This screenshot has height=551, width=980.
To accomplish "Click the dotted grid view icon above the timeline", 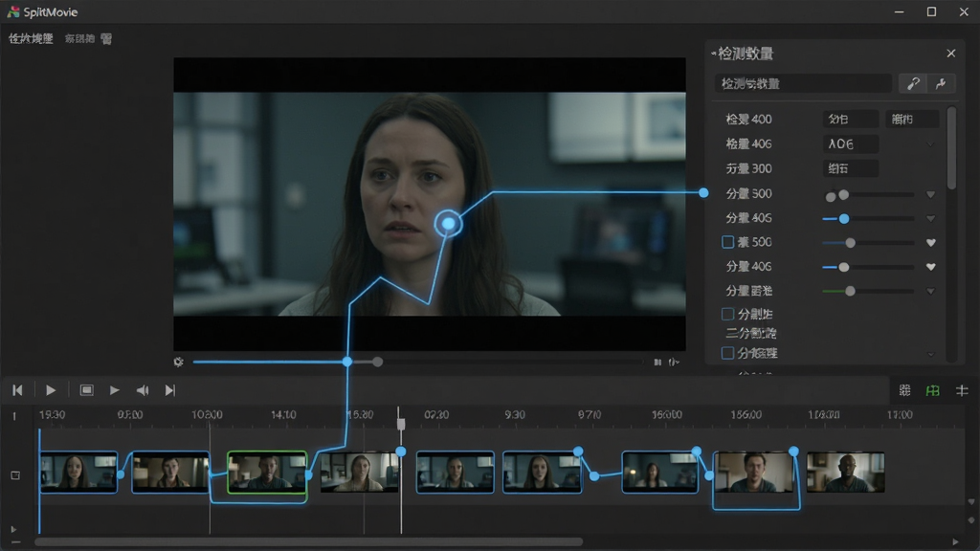I will tap(904, 390).
